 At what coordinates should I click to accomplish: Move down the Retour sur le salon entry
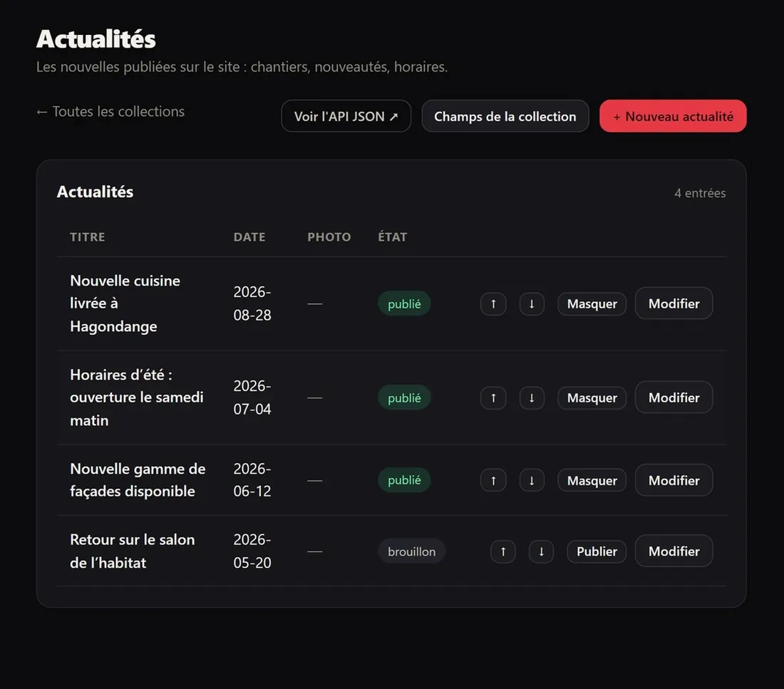click(541, 551)
